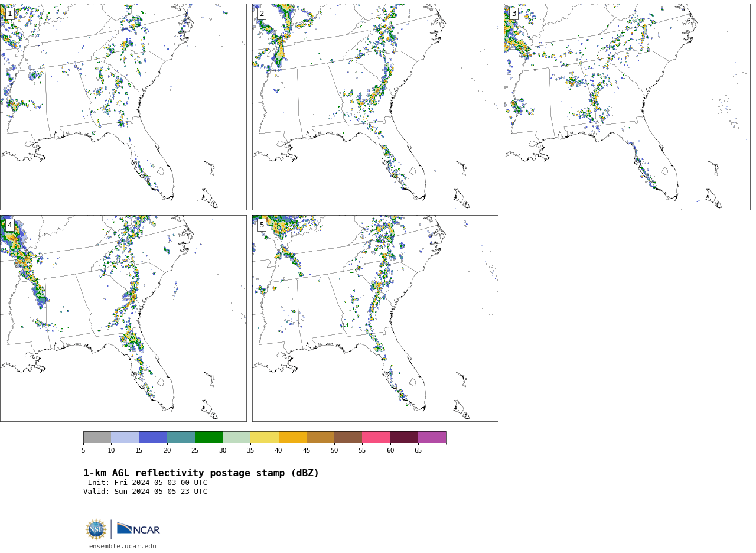This screenshot has height=553, width=756.
Task: Click the pale green 30-35 dBZ swatch
Action: coord(236,437)
